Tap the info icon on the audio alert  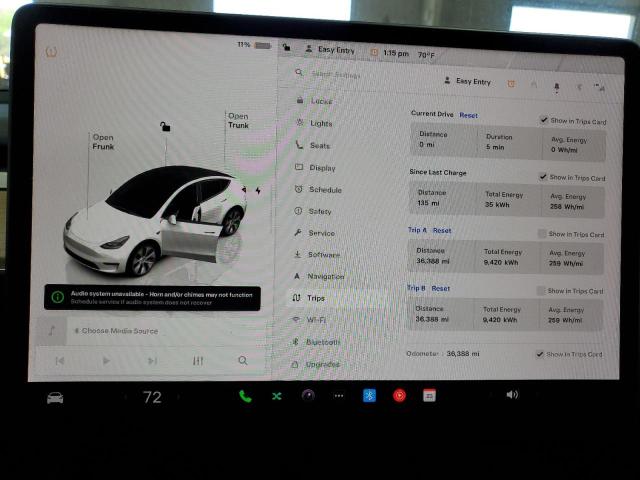coord(58,297)
